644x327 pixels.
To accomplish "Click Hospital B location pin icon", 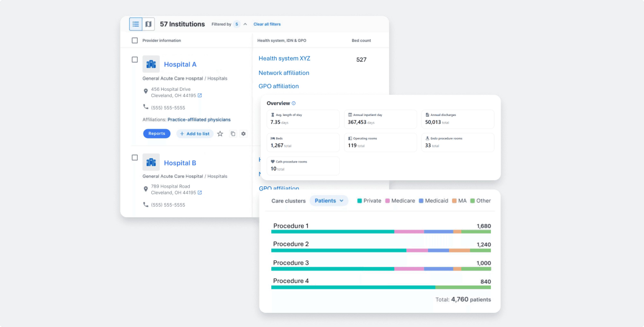I will click(x=146, y=189).
